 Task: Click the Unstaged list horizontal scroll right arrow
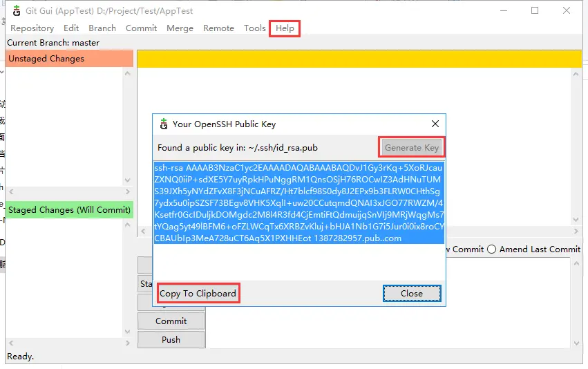pos(128,191)
